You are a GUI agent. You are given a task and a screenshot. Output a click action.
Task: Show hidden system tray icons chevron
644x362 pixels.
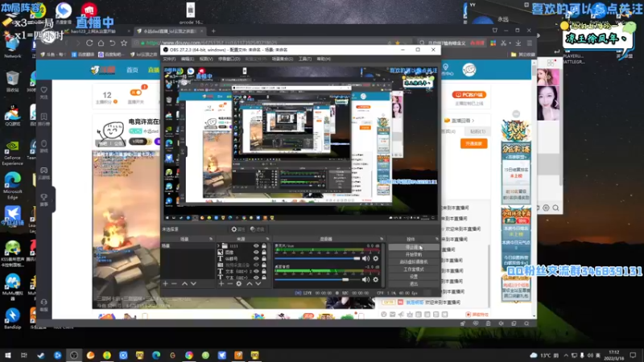(566, 355)
